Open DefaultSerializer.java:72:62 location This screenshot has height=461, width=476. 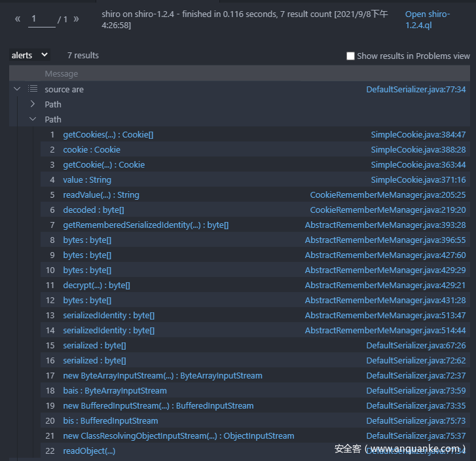click(x=416, y=360)
